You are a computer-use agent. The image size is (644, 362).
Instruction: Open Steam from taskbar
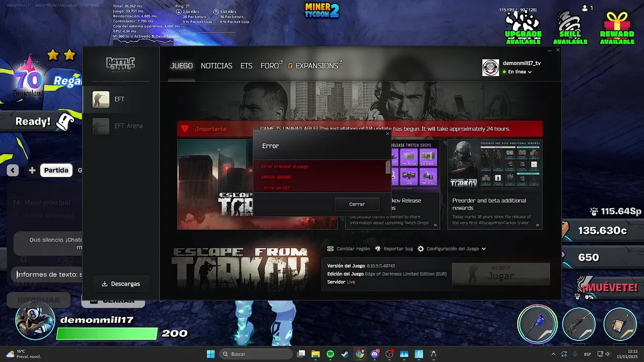click(345, 354)
